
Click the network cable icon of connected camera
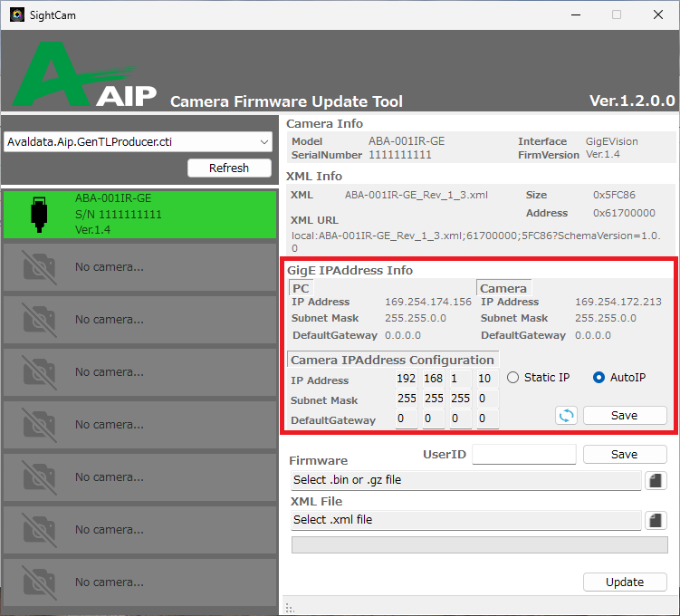[x=39, y=215]
